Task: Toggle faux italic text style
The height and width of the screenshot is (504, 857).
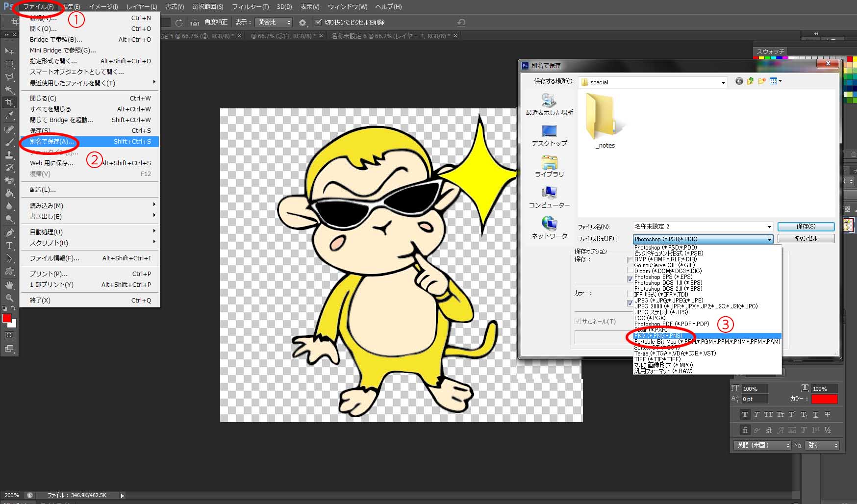Action: click(x=756, y=415)
